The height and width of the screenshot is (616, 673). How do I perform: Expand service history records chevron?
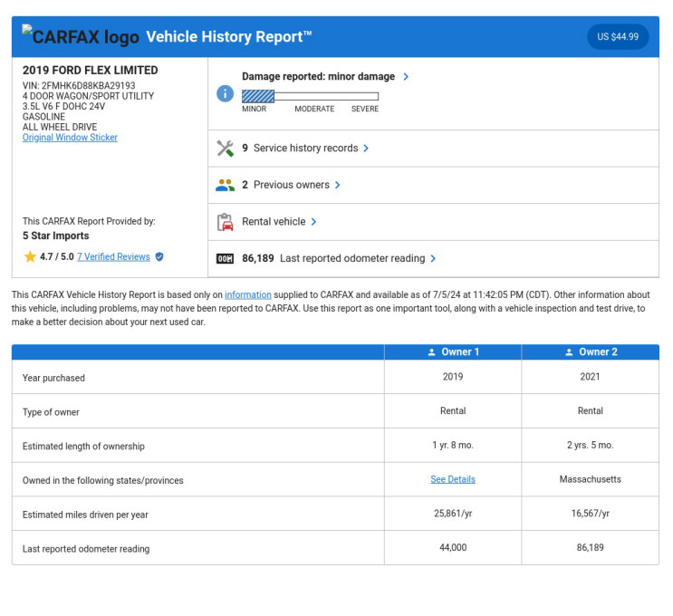coord(366,149)
